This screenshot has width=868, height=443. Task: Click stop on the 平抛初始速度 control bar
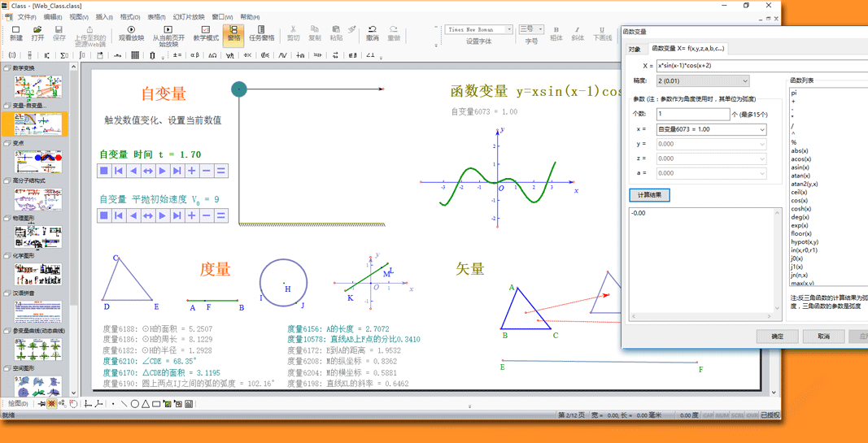[104, 215]
